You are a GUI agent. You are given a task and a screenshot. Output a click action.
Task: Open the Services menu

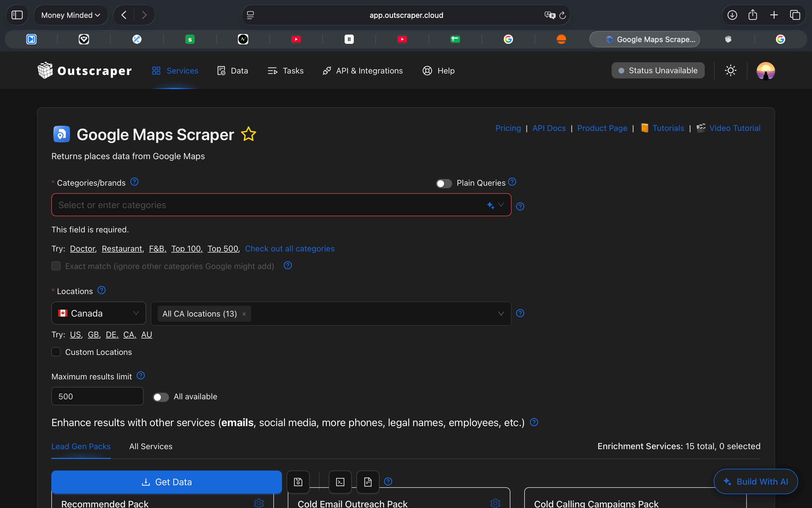(x=175, y=71)
